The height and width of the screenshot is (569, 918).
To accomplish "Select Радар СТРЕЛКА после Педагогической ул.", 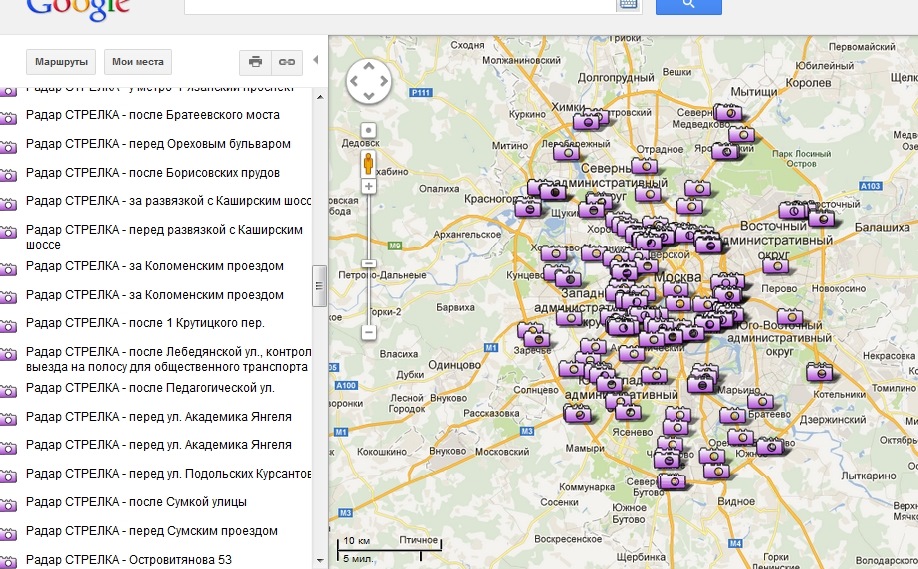I will point(150,388).
